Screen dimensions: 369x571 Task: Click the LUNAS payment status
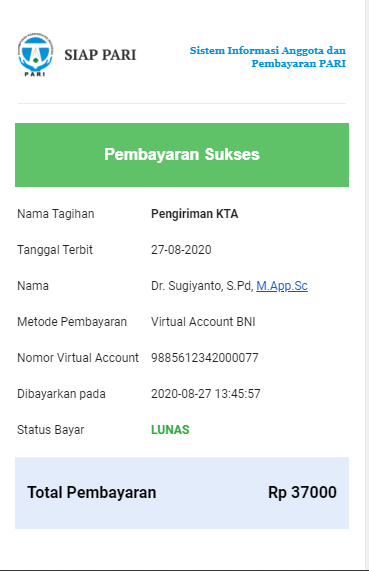(x=170, y=430)
